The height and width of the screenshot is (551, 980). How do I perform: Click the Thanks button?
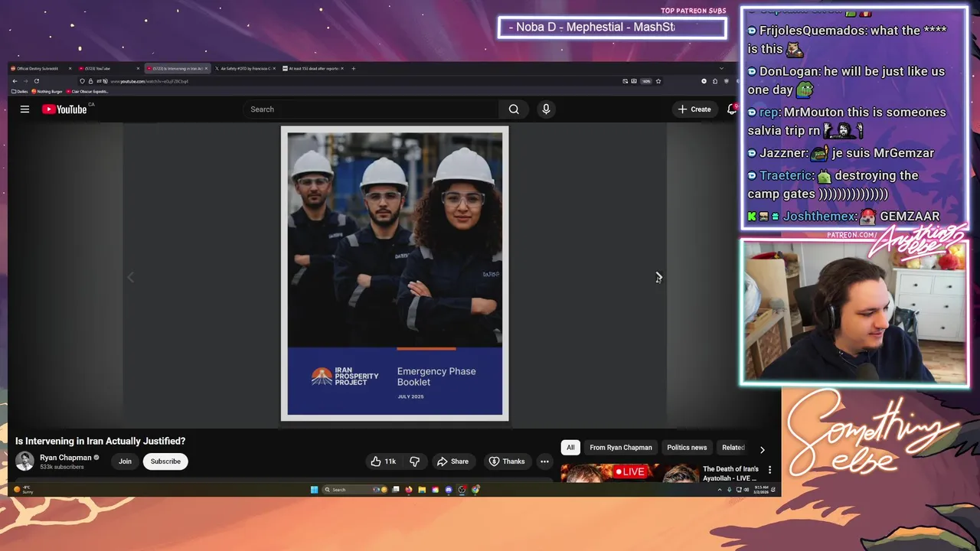tap(507, 461)
